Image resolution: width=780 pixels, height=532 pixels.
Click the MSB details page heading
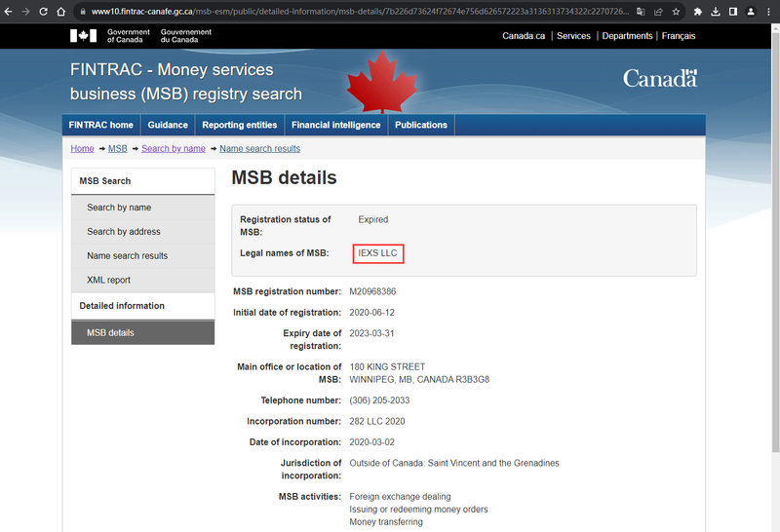tap(284, 177)
